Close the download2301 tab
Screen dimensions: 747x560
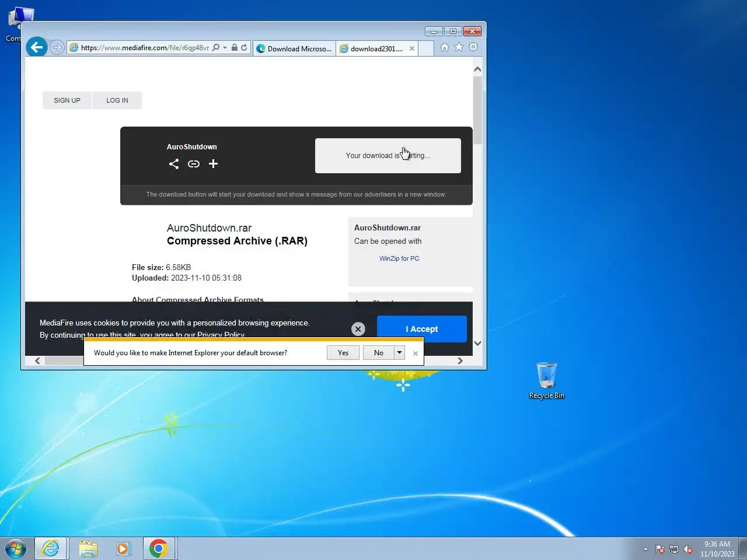pos(412,48)
